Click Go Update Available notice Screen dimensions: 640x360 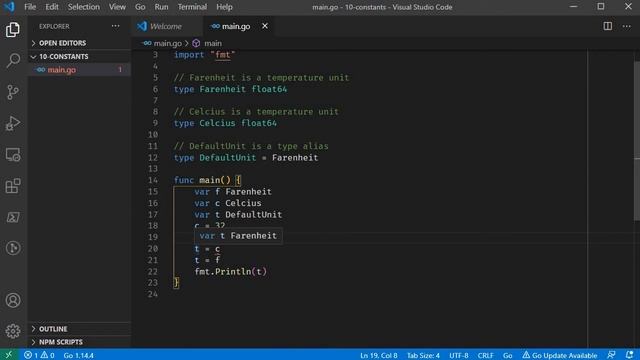(560, 355)
